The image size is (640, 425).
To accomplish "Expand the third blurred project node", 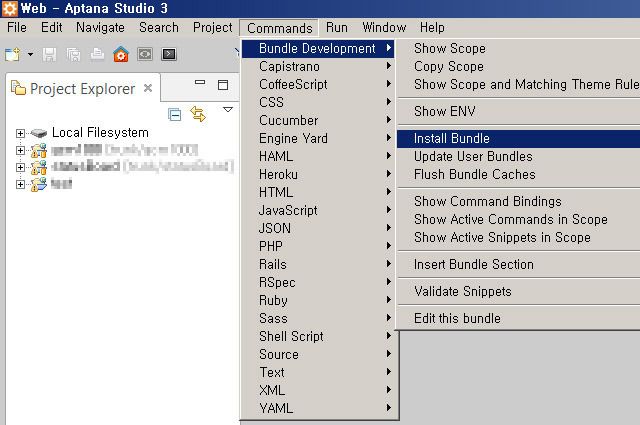I will click(x=20, y=185).
